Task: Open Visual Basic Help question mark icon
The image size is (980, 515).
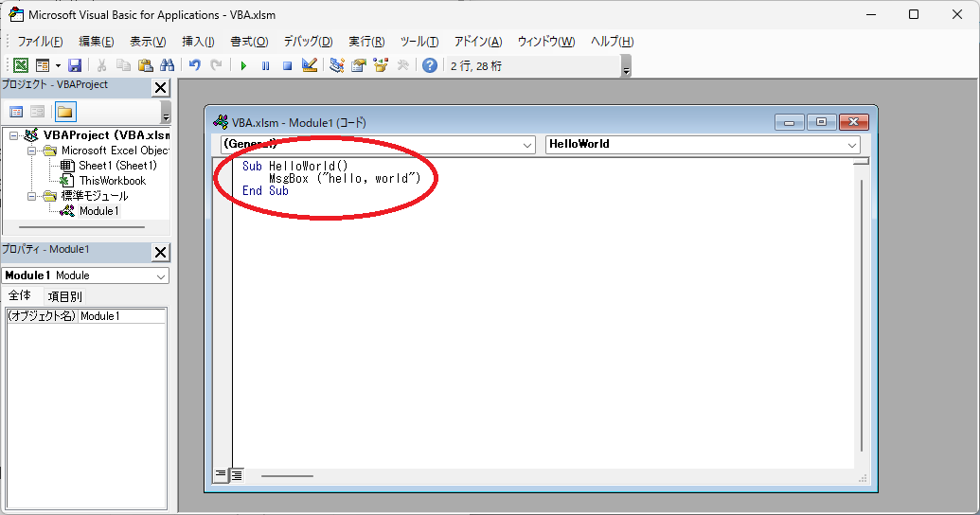Action: [x=429, y=65]
